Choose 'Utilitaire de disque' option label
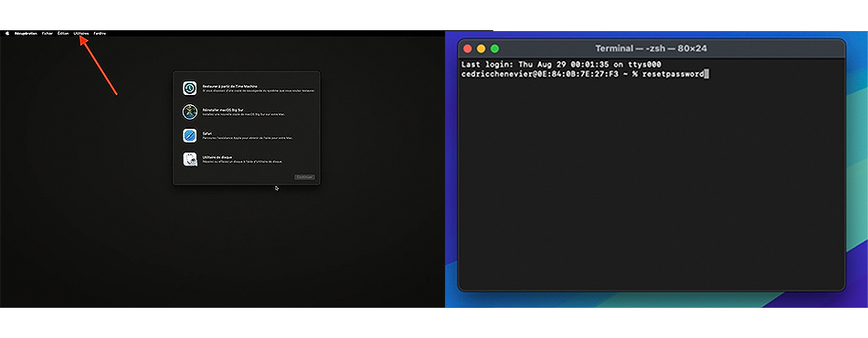This screenshot has height=338, width=868. 218,158
